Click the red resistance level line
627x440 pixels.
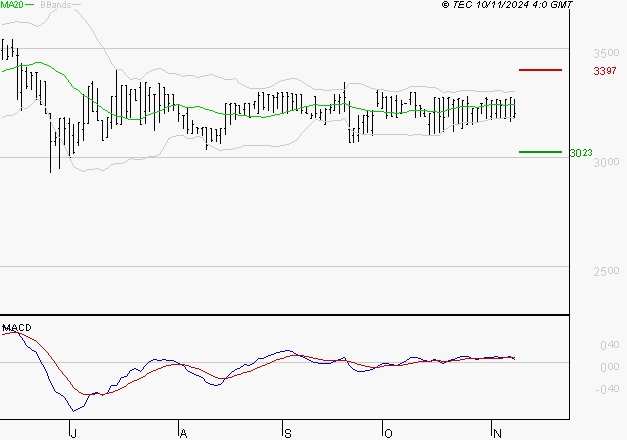pos(540,70)
